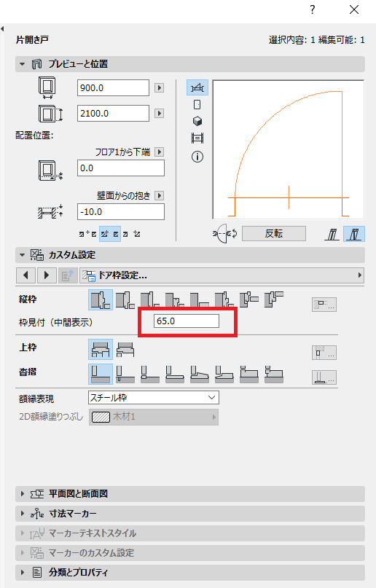Image resolution: width=376 pixels, height=588 pixels.
Task: Show the 3D view preview icon
Action: (197, 121)
